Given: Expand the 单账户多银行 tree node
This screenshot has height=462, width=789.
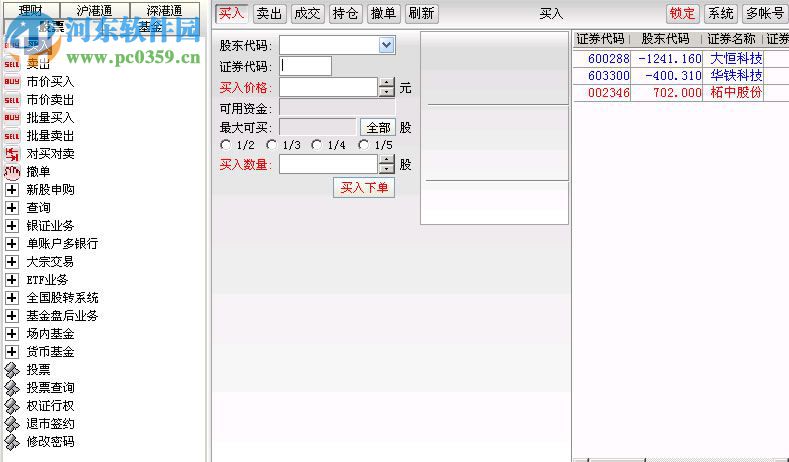Looking at the screenshot, I should [x=12, y=244].
